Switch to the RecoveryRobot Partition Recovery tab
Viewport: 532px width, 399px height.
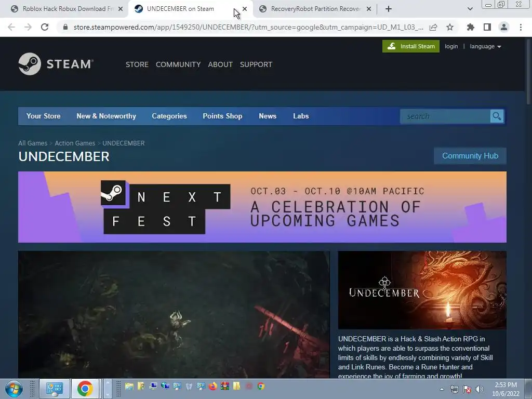click(315, 9)
